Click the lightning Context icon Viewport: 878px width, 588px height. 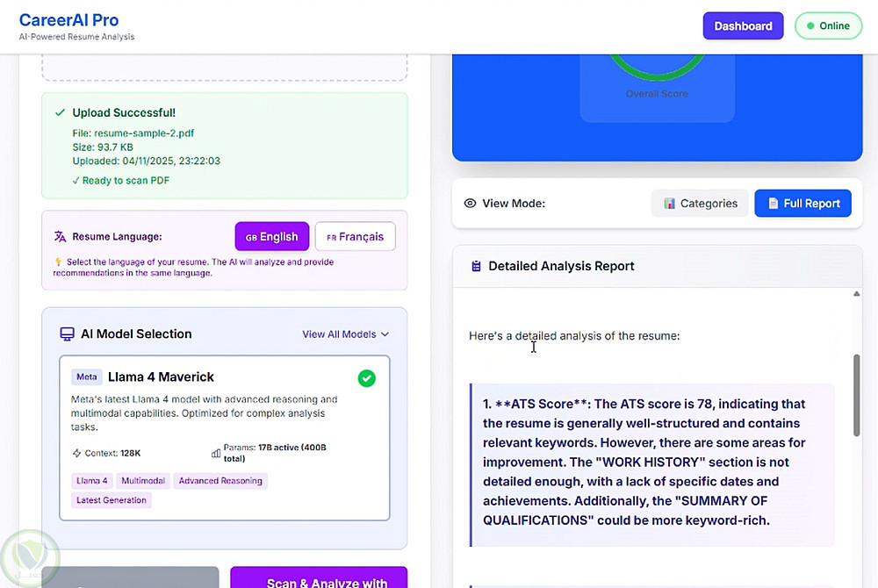76,453
